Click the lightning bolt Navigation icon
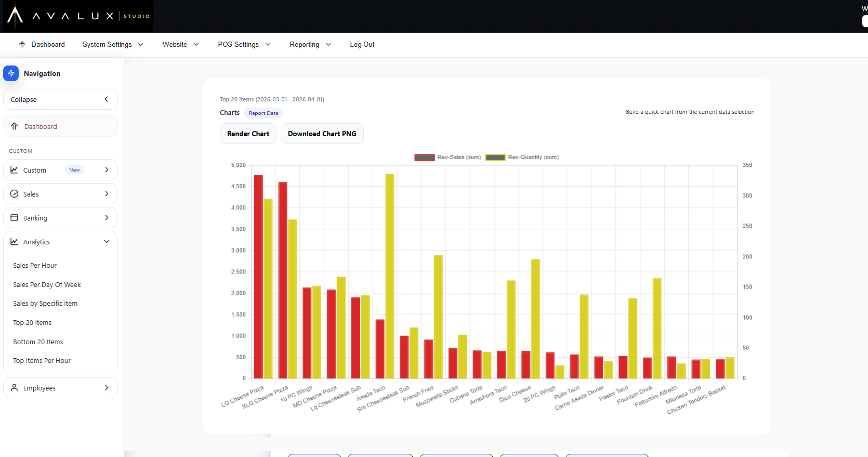The image size is (868, 457). [x=11, y=73]
